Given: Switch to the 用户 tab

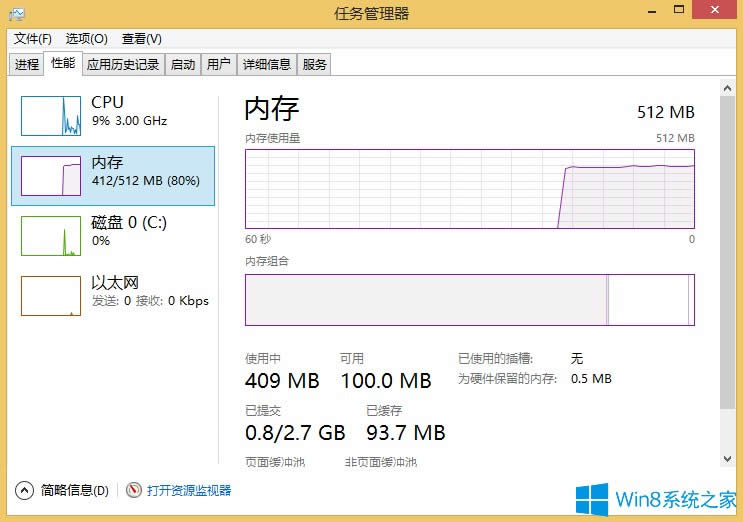Looking at the screenshot, I should pyautogui.click(x=218, y=65).
